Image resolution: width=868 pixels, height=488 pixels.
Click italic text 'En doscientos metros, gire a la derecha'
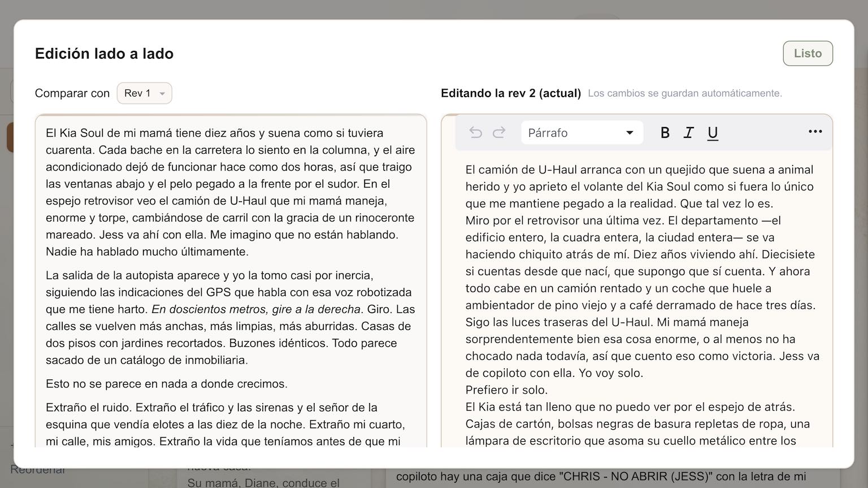256,310
